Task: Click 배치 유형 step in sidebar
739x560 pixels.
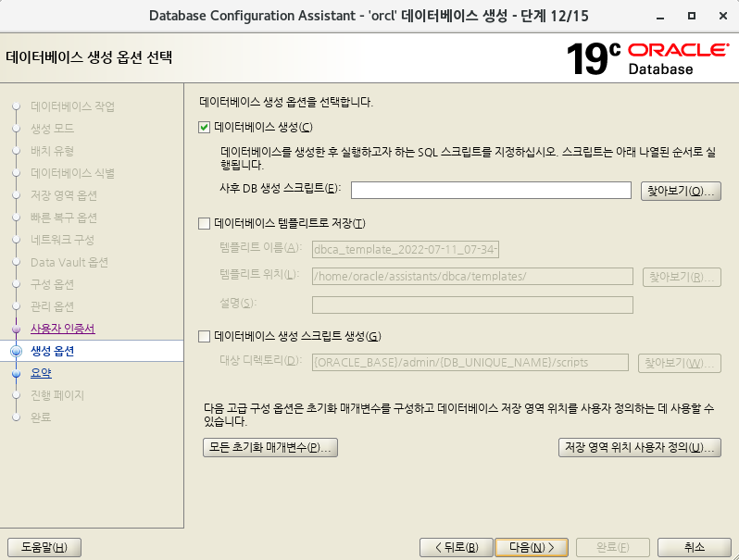Action: [52, 151]
